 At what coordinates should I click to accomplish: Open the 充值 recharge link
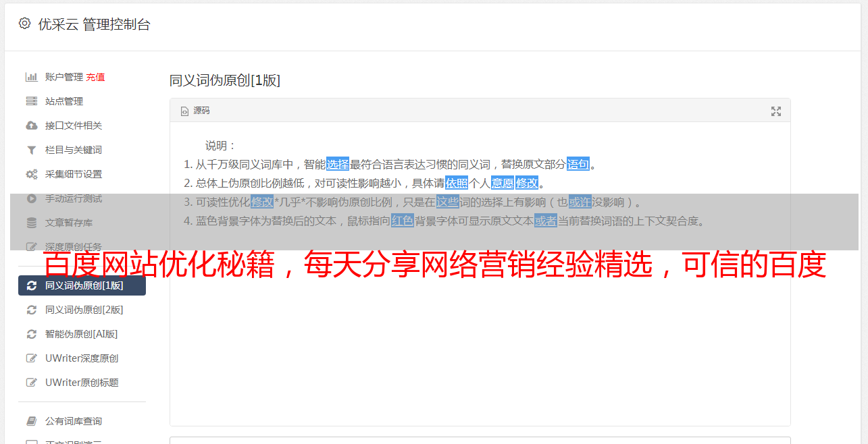click(x=95, y=77)
